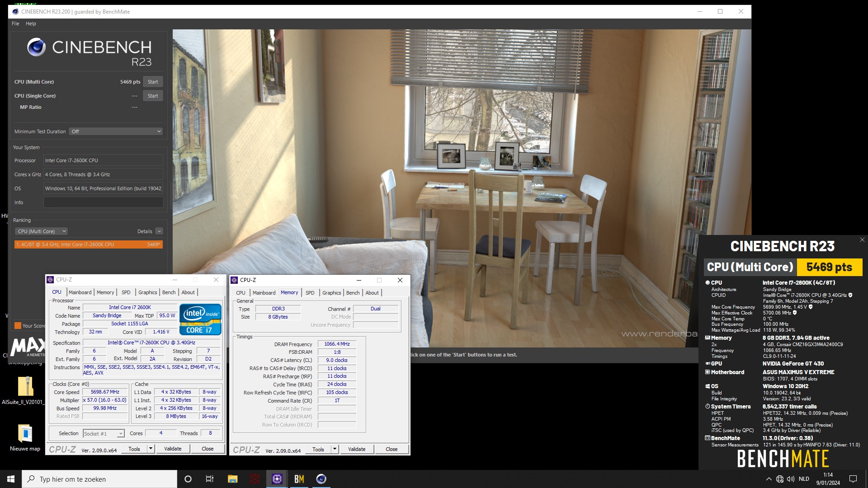The width and height of the screenshot is (868, 488).
Task: Open BenchMate BM taskbar icon
Action: [299, 479]
